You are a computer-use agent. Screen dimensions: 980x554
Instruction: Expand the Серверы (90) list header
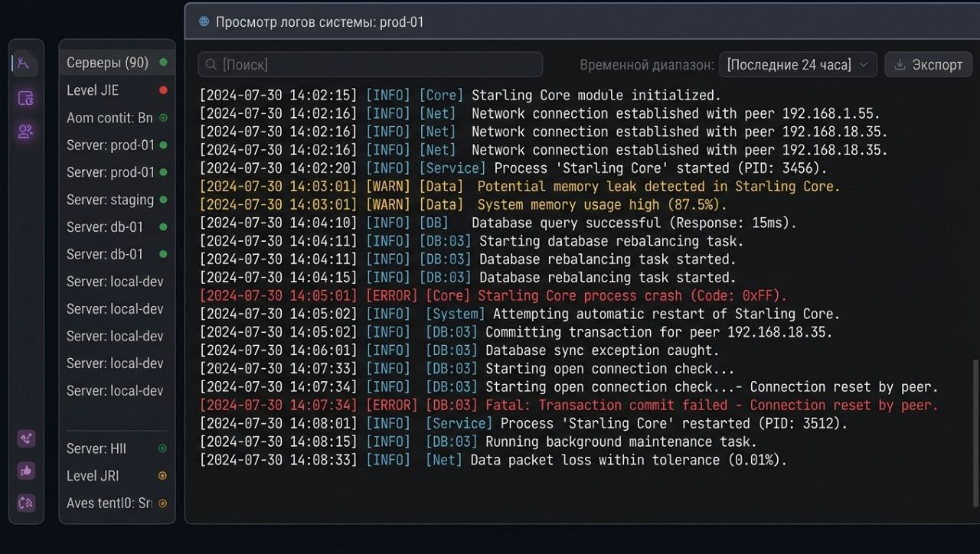click(107, 63)
